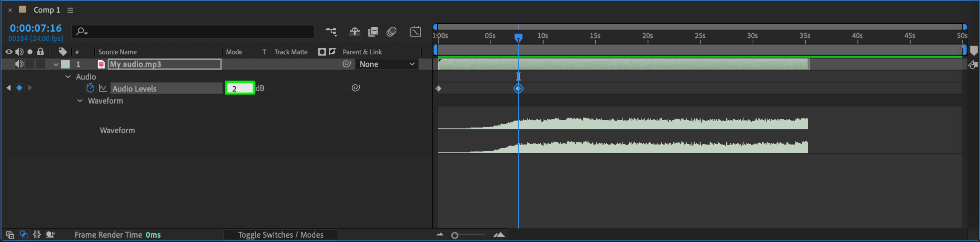Include Audio Levels in graph editor set
980x242 pixels.
click(103, 88)
